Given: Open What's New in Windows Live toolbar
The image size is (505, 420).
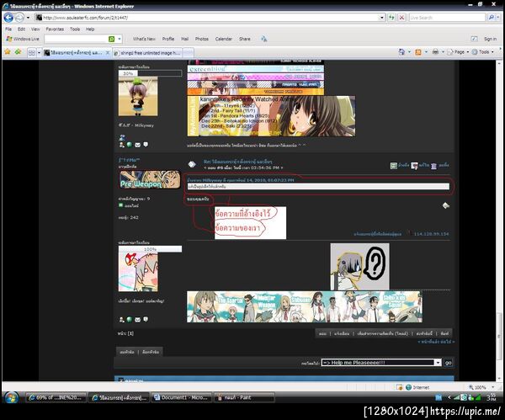Looking at the screenshot, I should [144, 39].
